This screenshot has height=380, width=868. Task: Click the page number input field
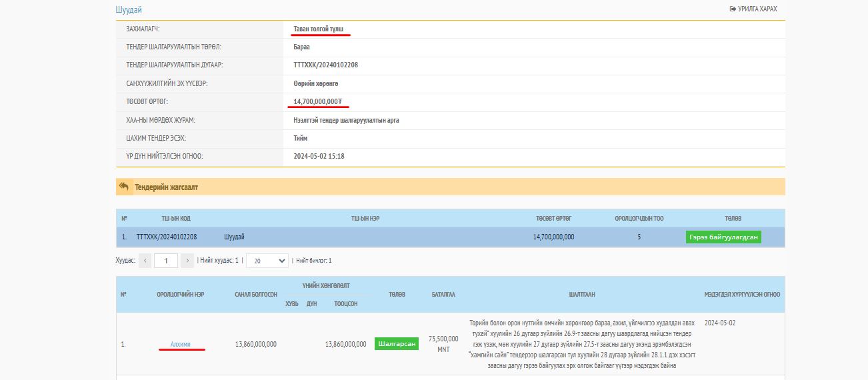point(165,261)
